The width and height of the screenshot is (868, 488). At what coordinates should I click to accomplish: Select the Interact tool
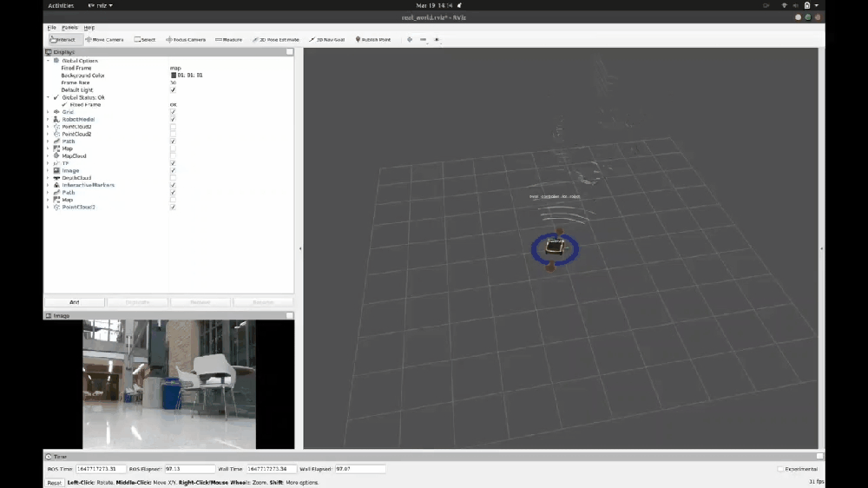point(62,39)
